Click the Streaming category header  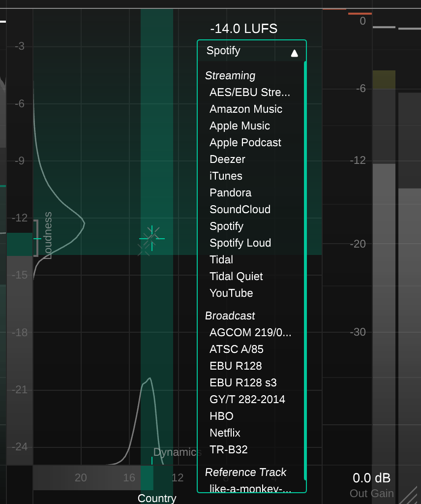(230, 75)
